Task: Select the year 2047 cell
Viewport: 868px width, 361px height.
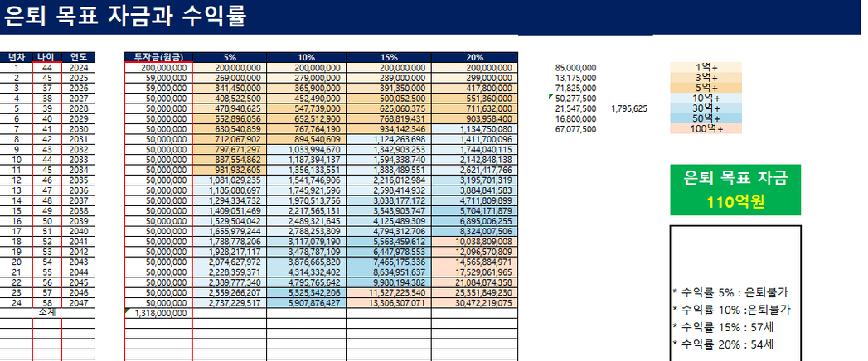Action: pos(79,303)
